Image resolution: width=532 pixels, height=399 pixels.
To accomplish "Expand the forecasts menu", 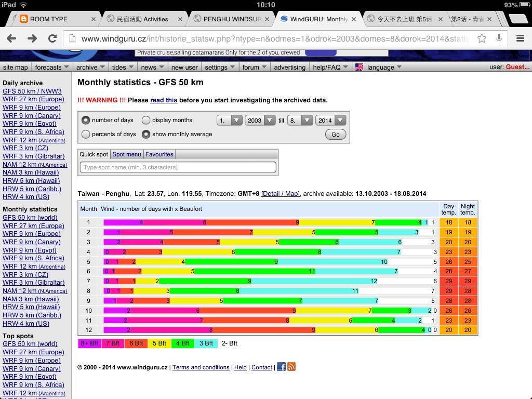I will pos(52,67).
